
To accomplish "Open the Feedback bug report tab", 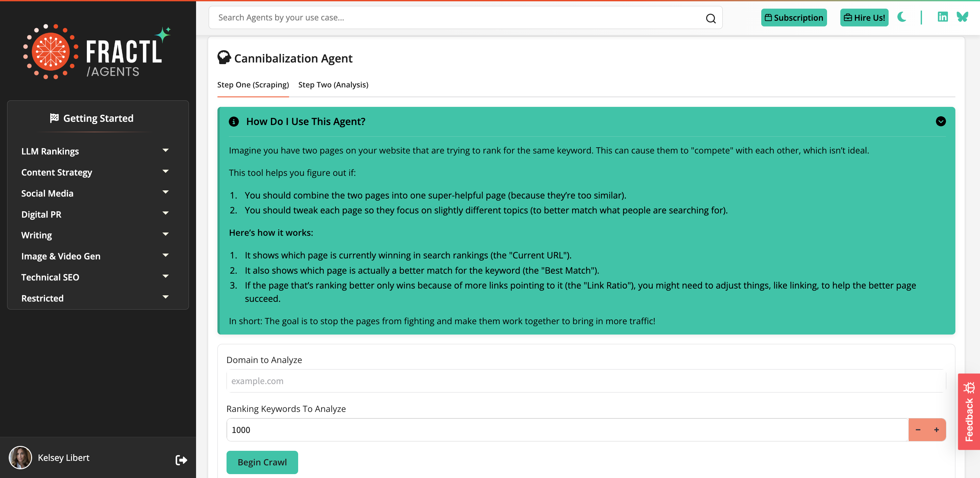I will tap(968, 413).
